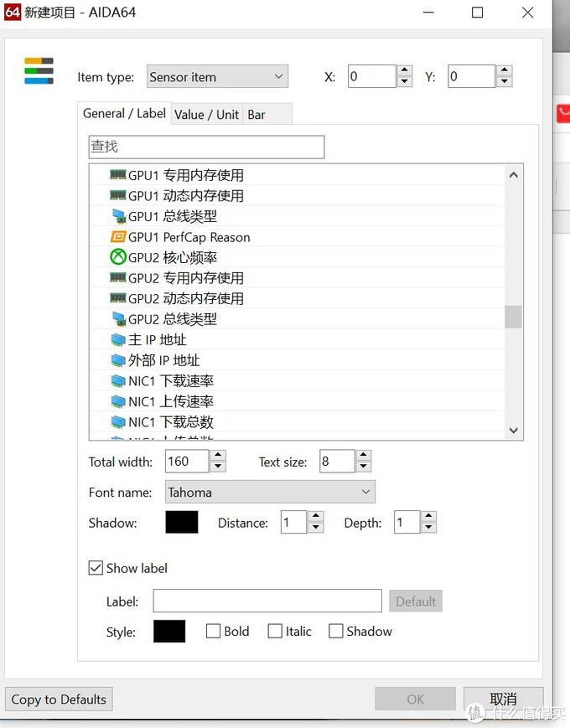Open the Item type dropdown
The height and width of the screenshot is (728, 570).
pyautogui.click(x=217, y=76)
